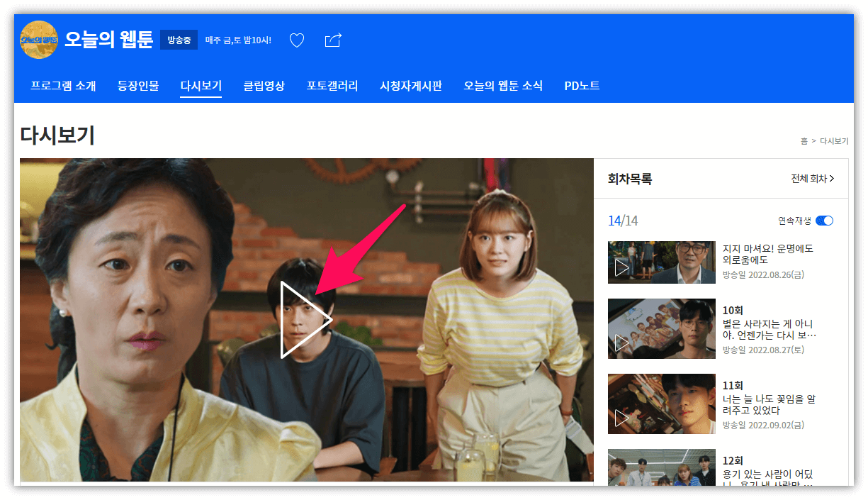This screenshot has width=868, height=500.
Task: Click the 홈 breadcrumb link
Action: [804, 141]
